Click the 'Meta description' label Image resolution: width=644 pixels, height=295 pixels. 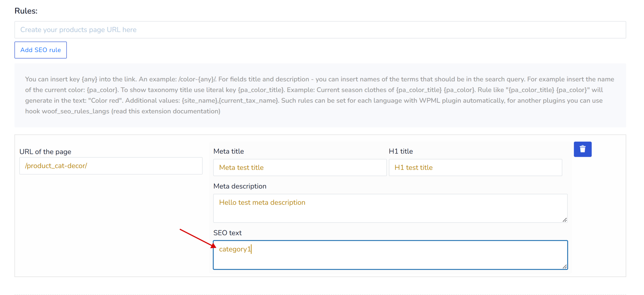[x=240, y=186]
